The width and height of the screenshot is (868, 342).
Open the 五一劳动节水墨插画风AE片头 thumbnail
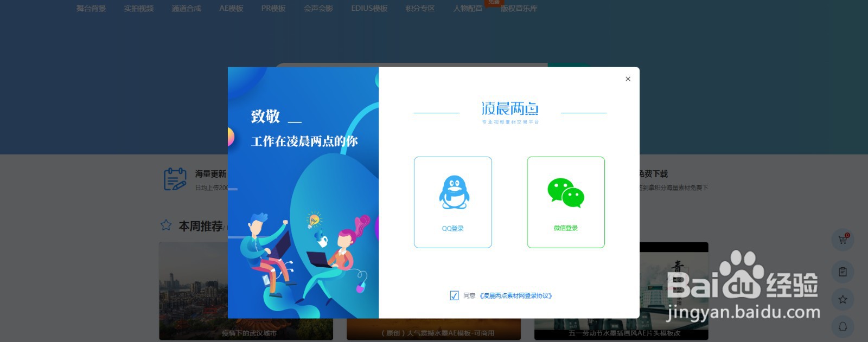(x=622, y=291)
